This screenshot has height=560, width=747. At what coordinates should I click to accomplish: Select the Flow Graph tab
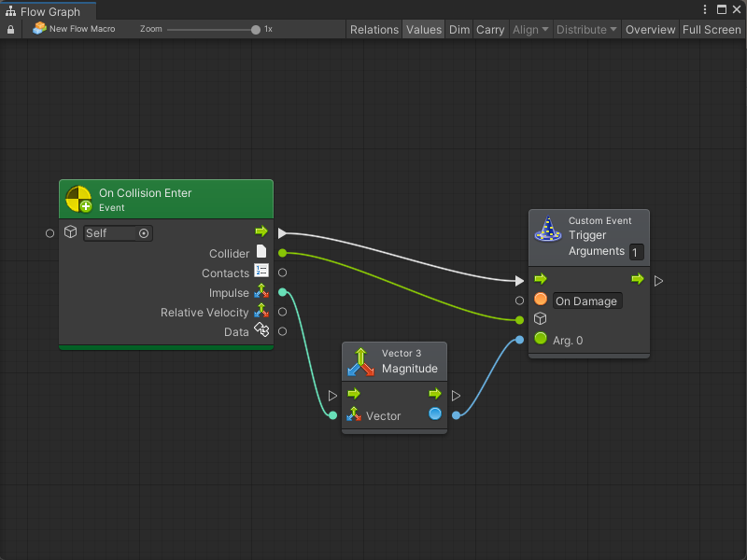(49, 12)
